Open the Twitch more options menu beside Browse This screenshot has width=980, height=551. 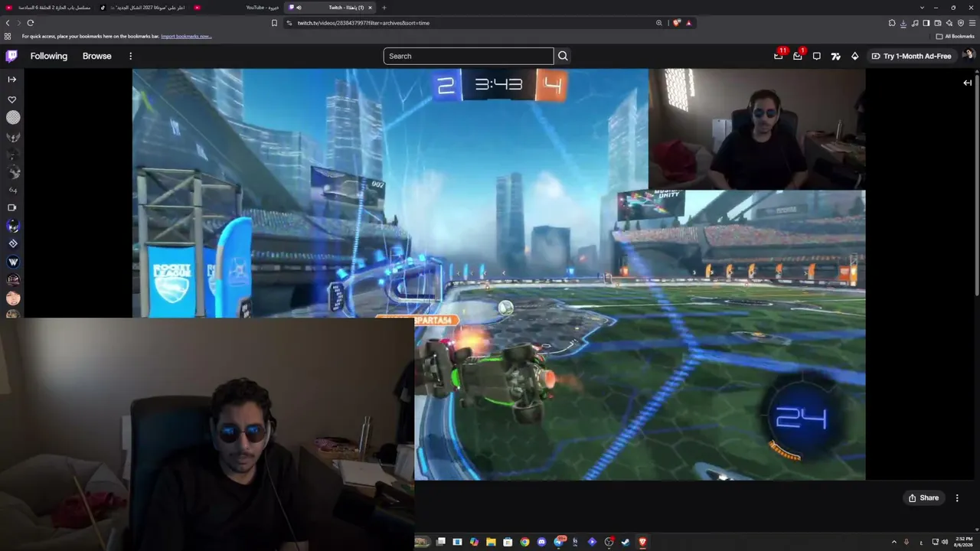click(130, 56)
